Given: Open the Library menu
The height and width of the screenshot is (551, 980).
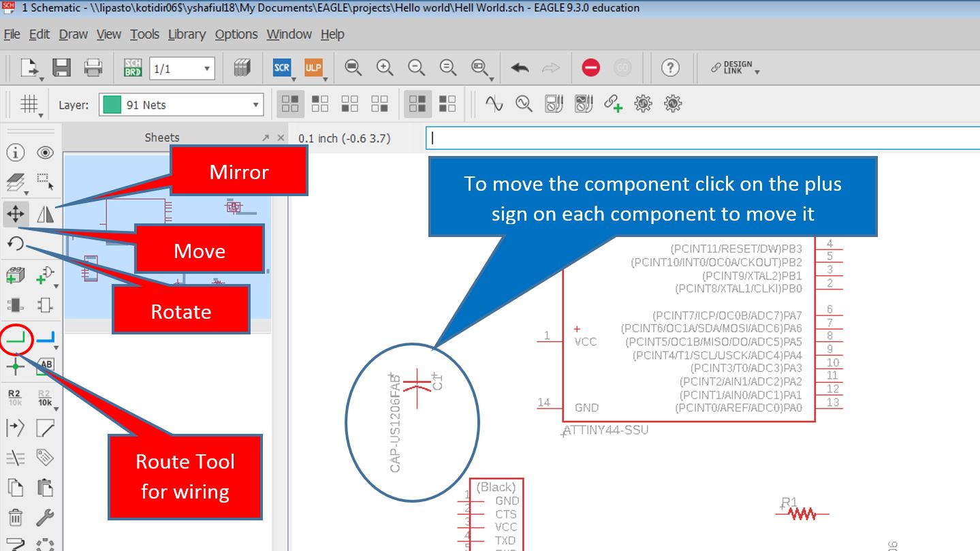Looking at the screenshot, I should point(187,34).
